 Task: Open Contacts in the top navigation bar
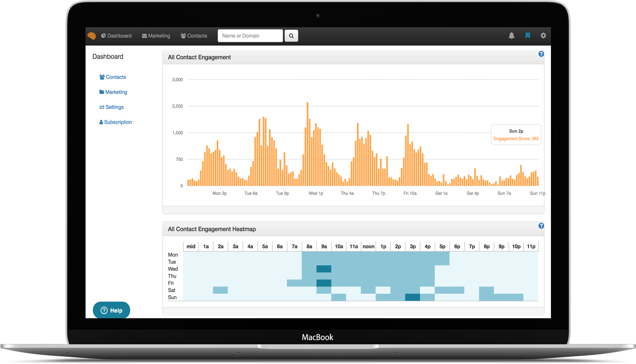pos(194,36)
